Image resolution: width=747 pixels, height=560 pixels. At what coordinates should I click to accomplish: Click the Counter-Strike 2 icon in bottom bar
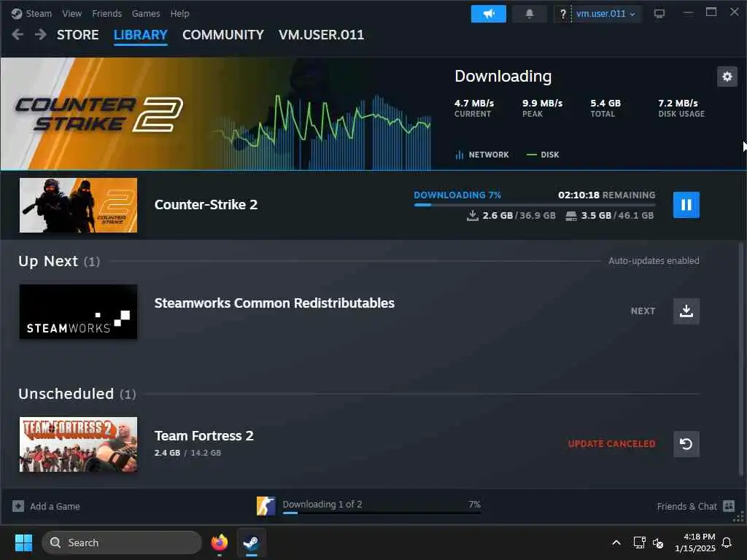pos(266,506)
